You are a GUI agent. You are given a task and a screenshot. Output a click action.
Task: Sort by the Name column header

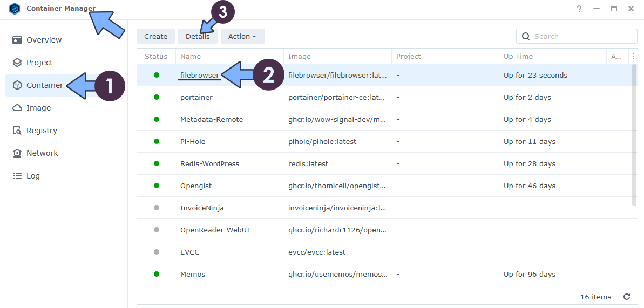[x=229, y=56]
